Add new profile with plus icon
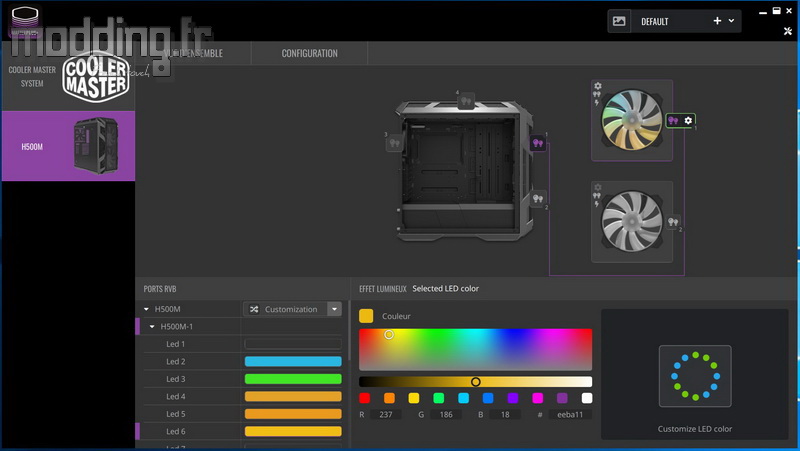The image size is (800, 451). [717, 21]
